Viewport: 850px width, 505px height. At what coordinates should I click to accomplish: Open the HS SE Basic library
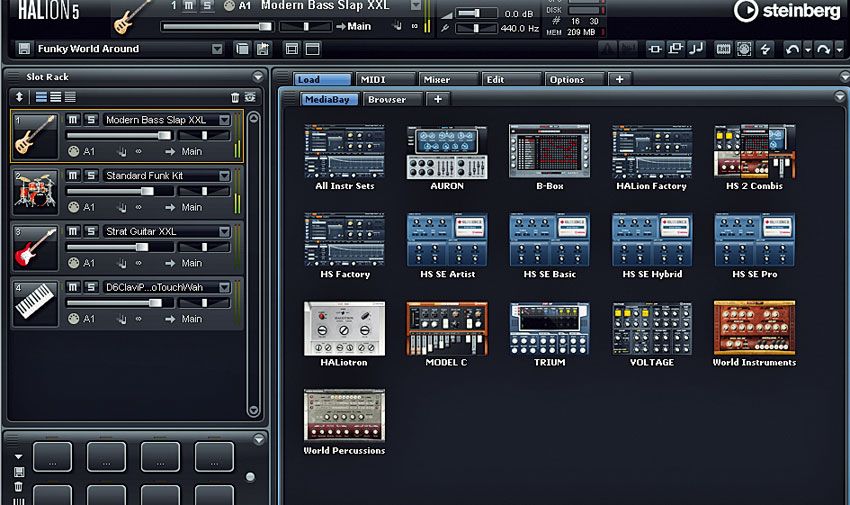(x=549, y=239)
